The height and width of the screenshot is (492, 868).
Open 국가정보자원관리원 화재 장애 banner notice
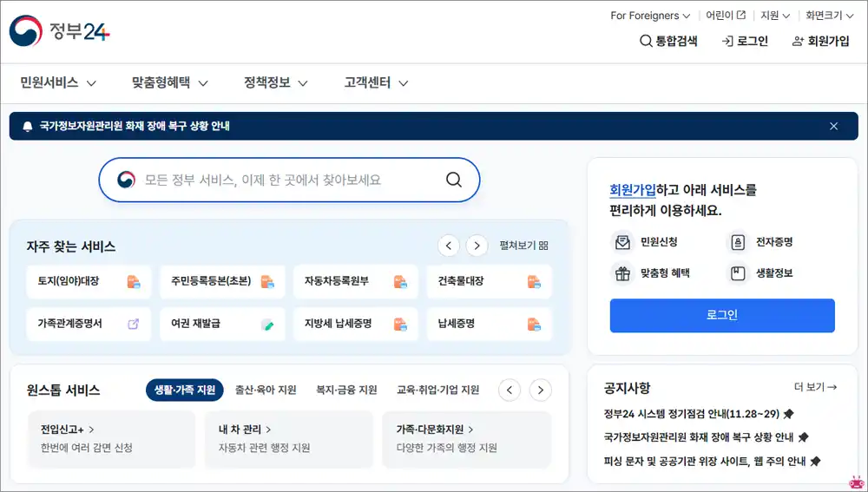click(x=135, y=126)
